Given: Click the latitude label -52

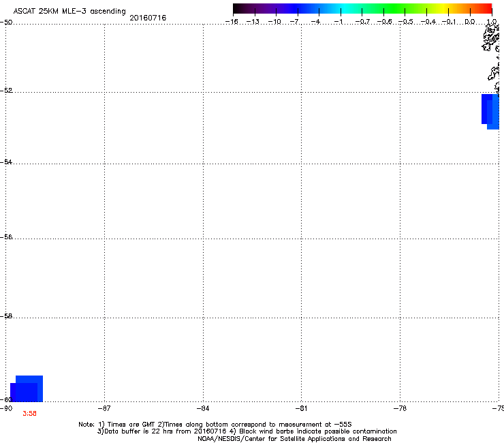Looking at the screenshot, I should tap(6, 91).
